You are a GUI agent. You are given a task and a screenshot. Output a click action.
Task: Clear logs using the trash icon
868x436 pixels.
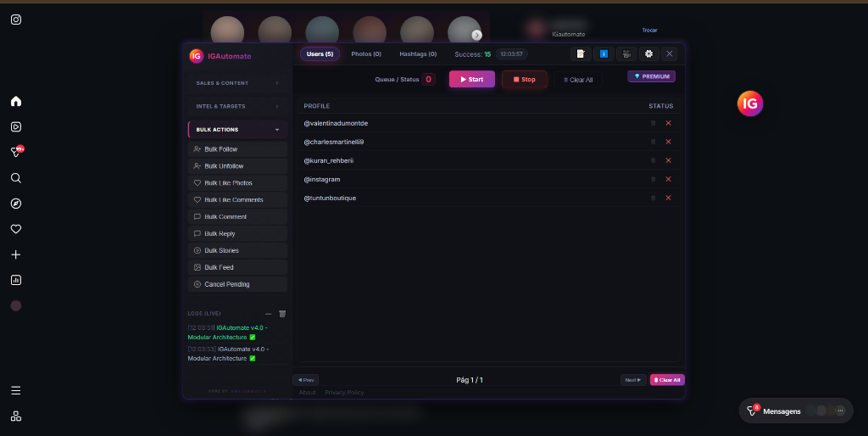tap(282, 314)
